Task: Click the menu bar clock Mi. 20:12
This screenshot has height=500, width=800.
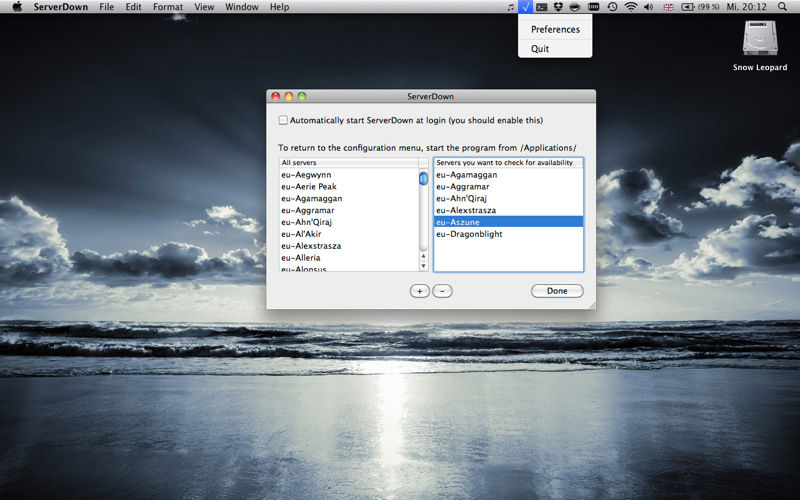Action: pyautogui.click(x=746, y=7)
